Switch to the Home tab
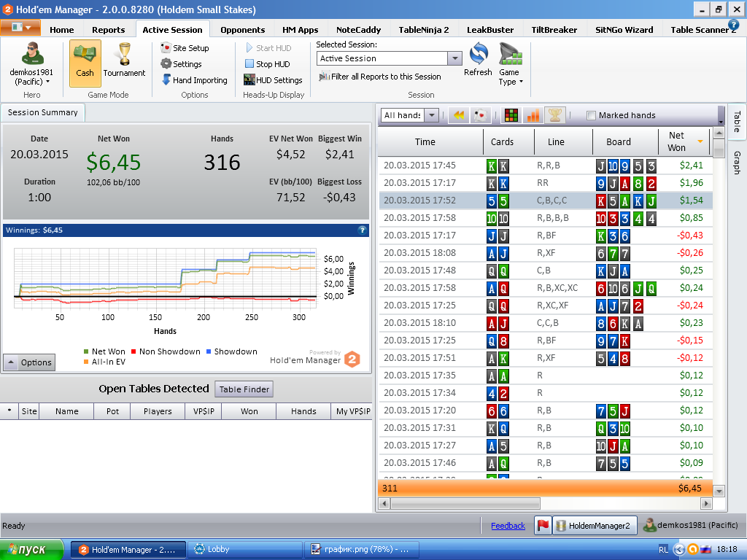The height and width of the screenshot is (560, 747). [62, 30]
